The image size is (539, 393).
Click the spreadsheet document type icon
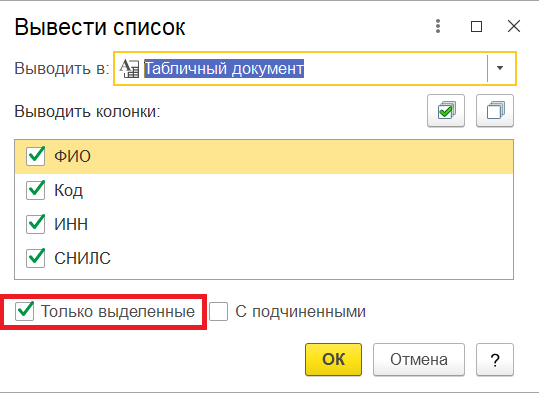[x=129, y=68]
